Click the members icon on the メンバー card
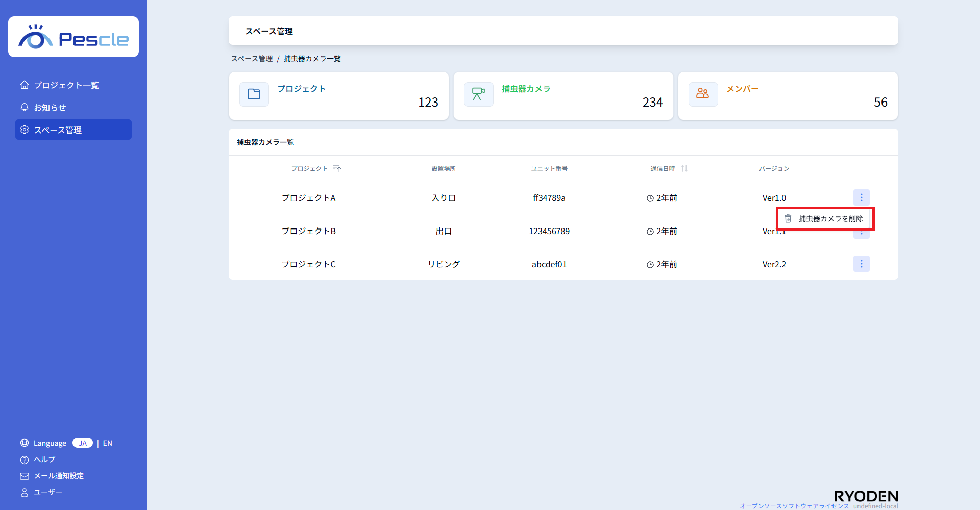Viewport: 980px width, 510px height. point(703,94)
